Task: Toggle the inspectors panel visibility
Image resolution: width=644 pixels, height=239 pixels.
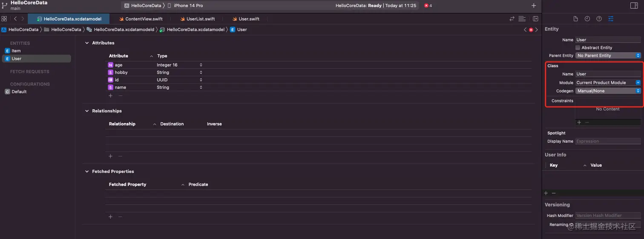Action: (x=634, y=6)
